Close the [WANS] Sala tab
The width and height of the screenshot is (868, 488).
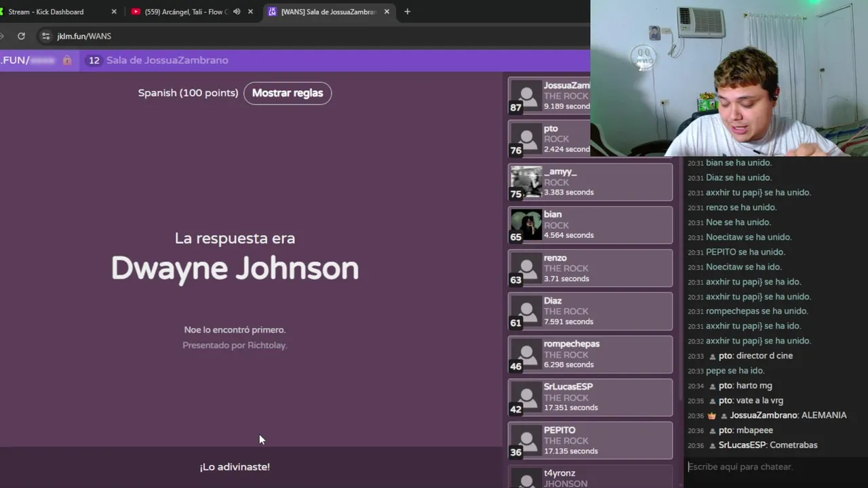[387, 12]
